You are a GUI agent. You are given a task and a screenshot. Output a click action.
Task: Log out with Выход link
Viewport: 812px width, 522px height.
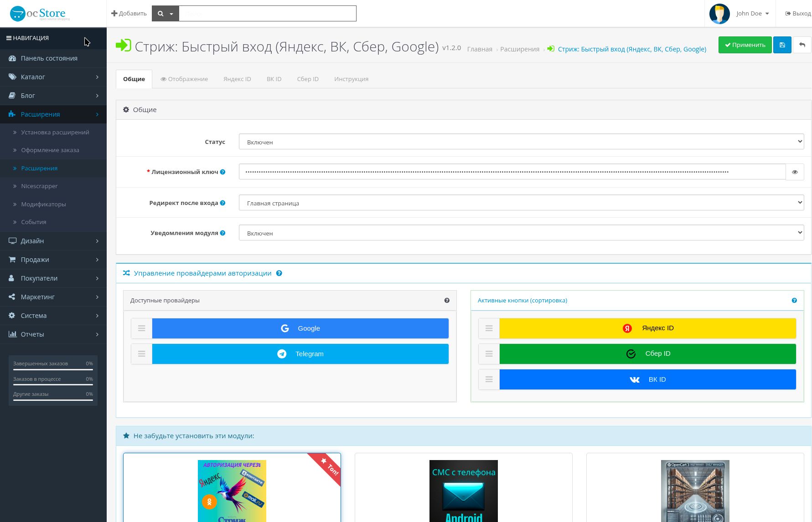click(798, 14)
